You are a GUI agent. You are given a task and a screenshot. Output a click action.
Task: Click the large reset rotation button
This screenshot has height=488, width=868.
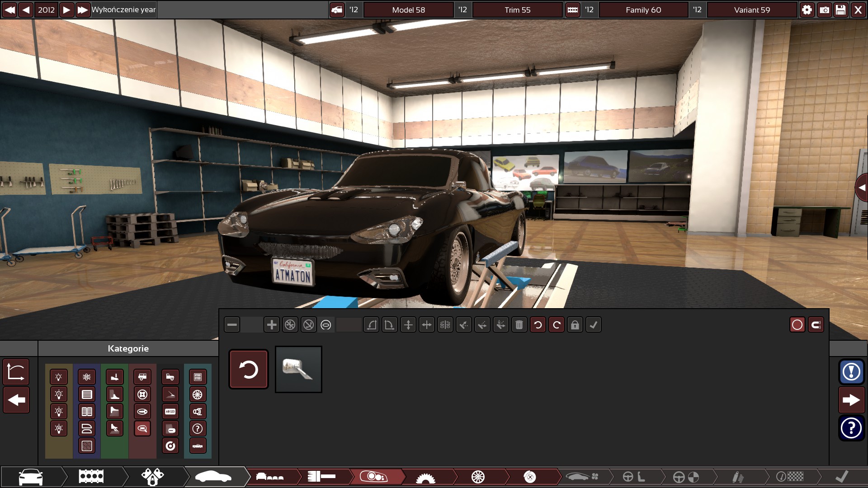coord(249,369)
